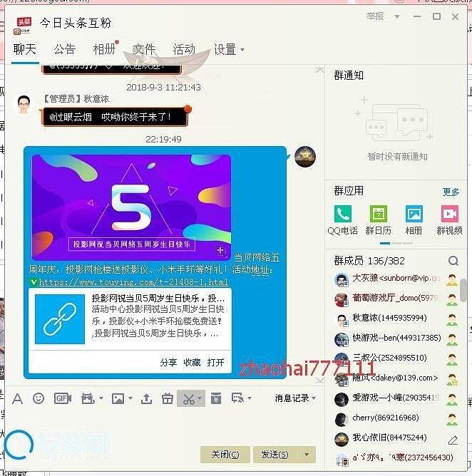Click the sender's round avatar beside the blue message
Image resolution: width=472 pixels, height=476 pixels.
[x=305, y=157]
